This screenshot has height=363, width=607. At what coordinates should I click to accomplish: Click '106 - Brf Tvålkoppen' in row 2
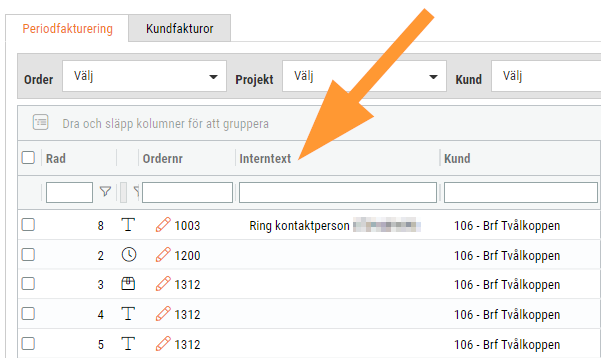507,255
